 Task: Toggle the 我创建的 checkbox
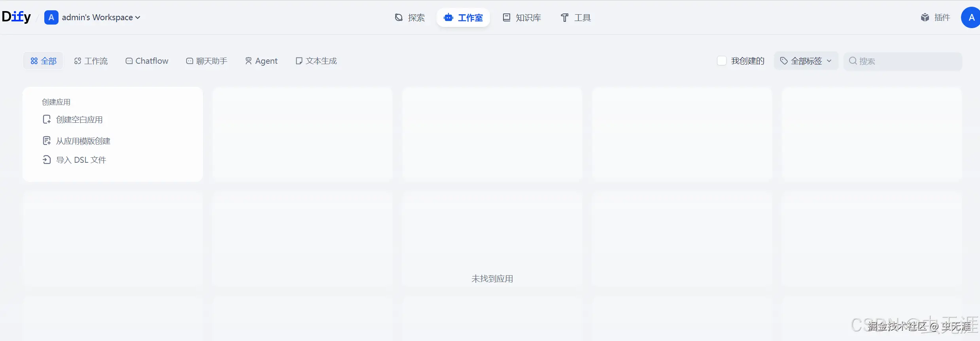tap(722, 61)
